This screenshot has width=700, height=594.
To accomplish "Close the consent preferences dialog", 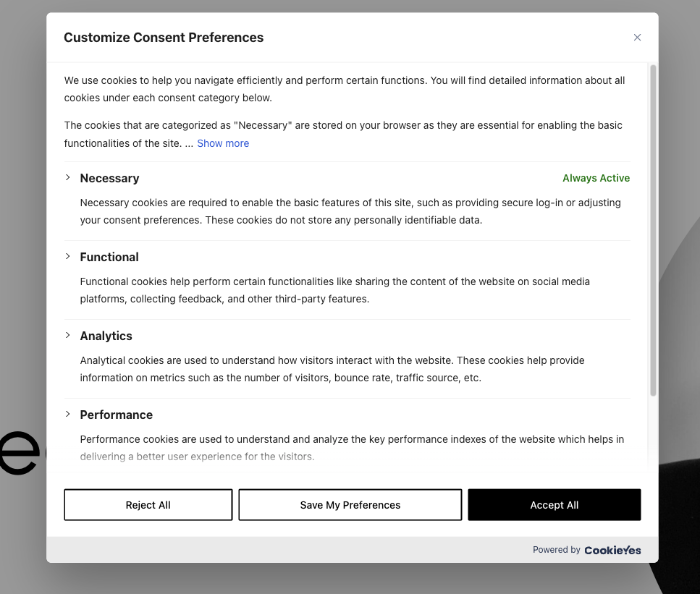I will click(x=637, y=38).
